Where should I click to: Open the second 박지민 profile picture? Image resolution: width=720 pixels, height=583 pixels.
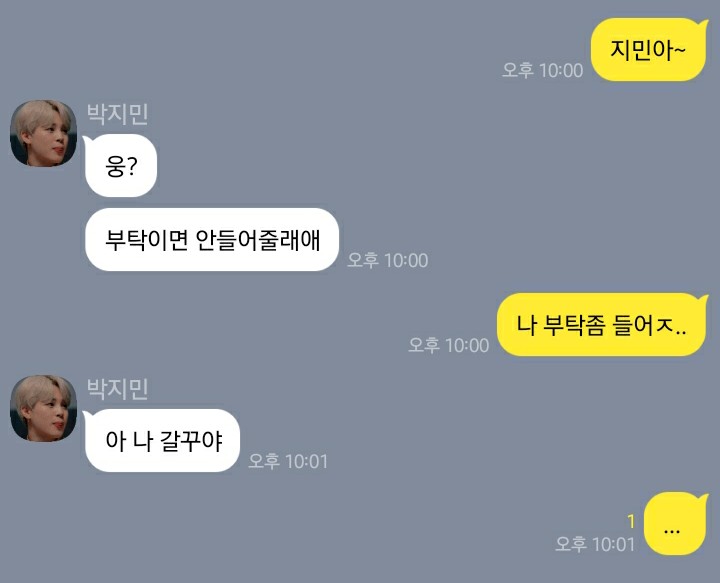click(44, 408)
